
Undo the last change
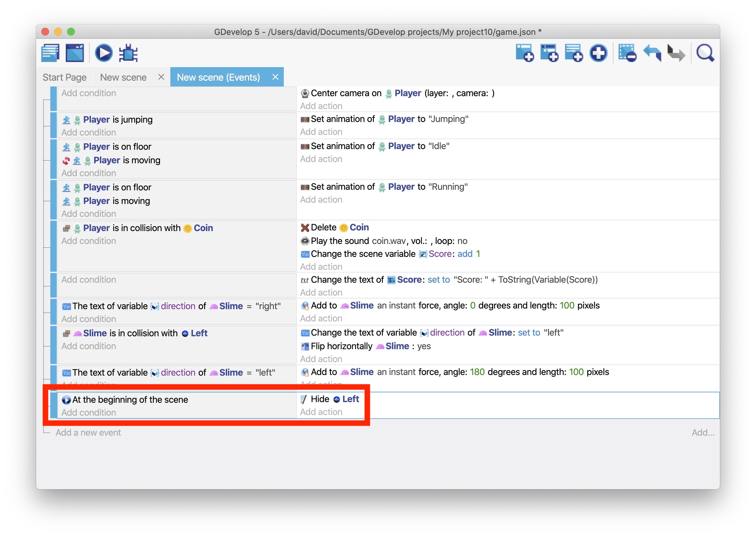point(652,53)
